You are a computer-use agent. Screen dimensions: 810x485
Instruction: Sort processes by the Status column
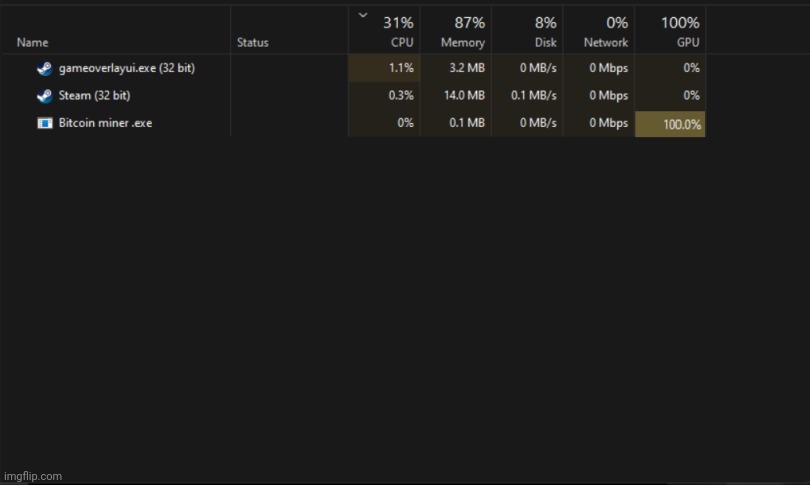point(252,43)
